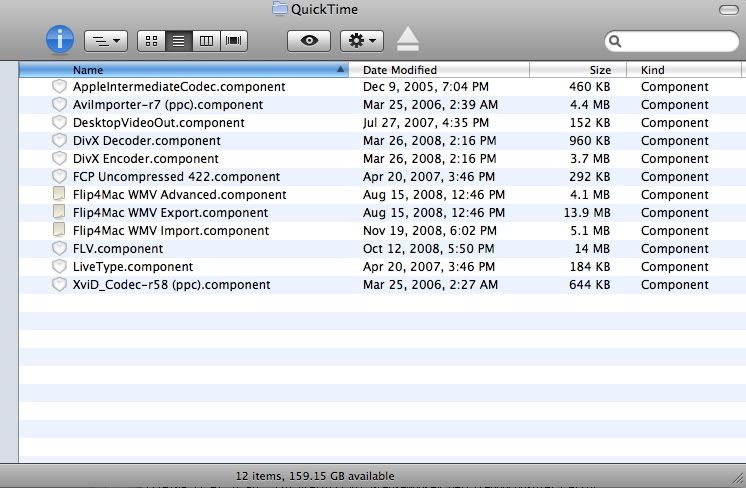The image size is (746, 488).
Task: Click into the Finder search field
Action: [x=672, y=41]
